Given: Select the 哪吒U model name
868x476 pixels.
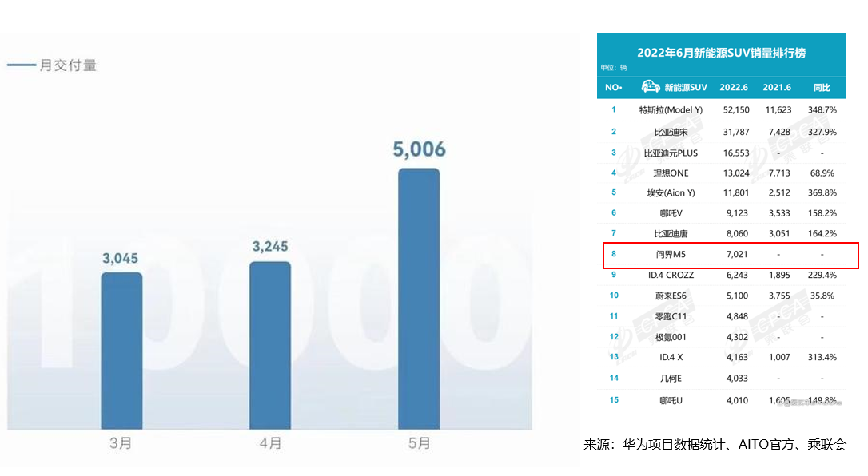Looking at the screenshot, I should click(671, 400).
